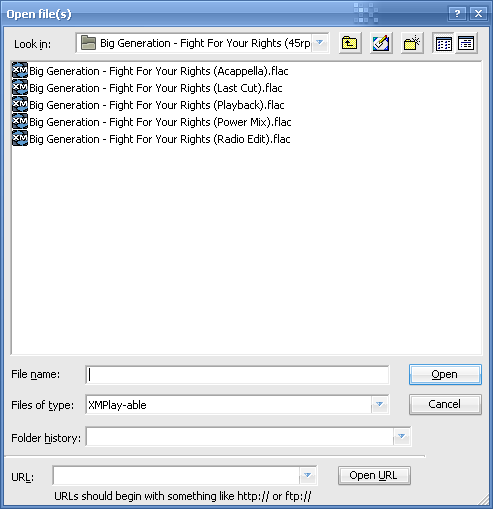Create a new folder icon
Screen dimensions: 493x509
(x=412, y=43)
